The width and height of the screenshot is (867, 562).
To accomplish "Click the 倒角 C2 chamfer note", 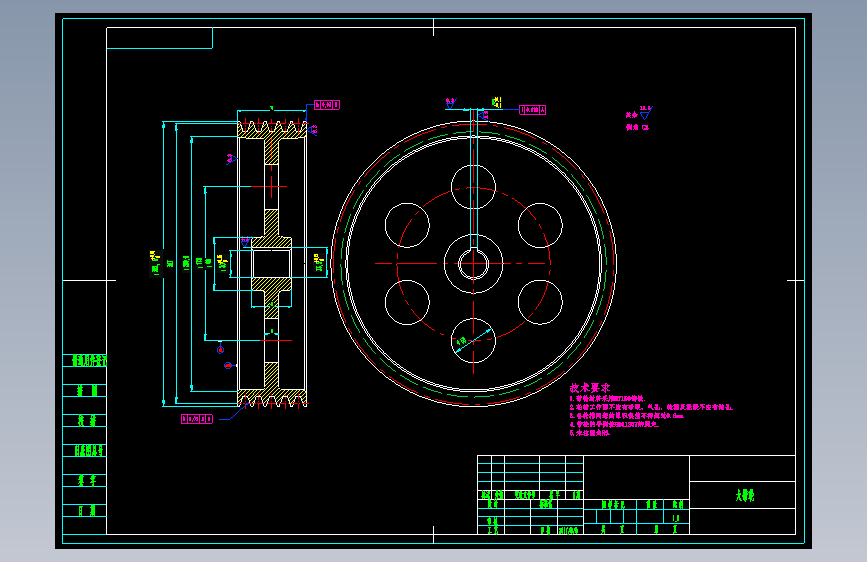I will [x=637, y=127].
